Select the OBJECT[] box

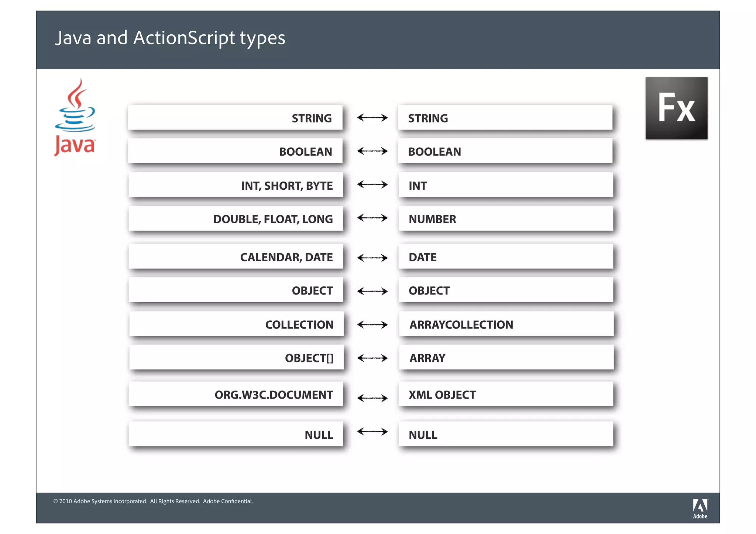236,358
